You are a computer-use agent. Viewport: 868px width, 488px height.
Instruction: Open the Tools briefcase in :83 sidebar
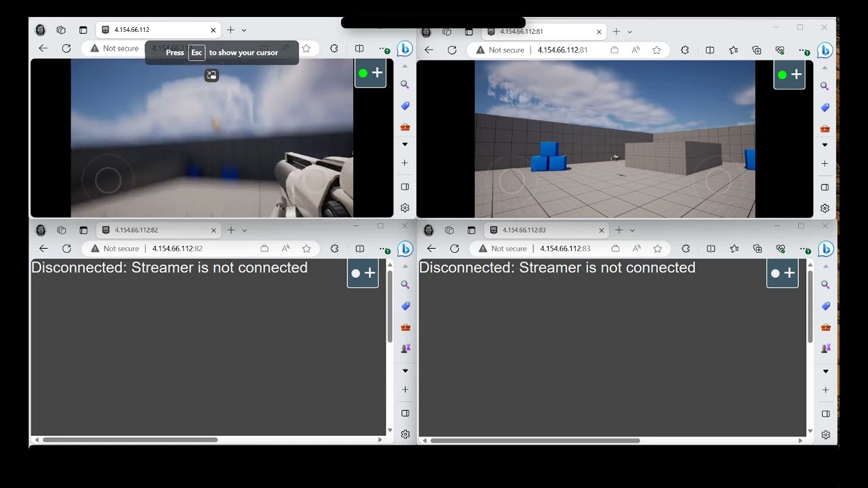click(825, 327)
